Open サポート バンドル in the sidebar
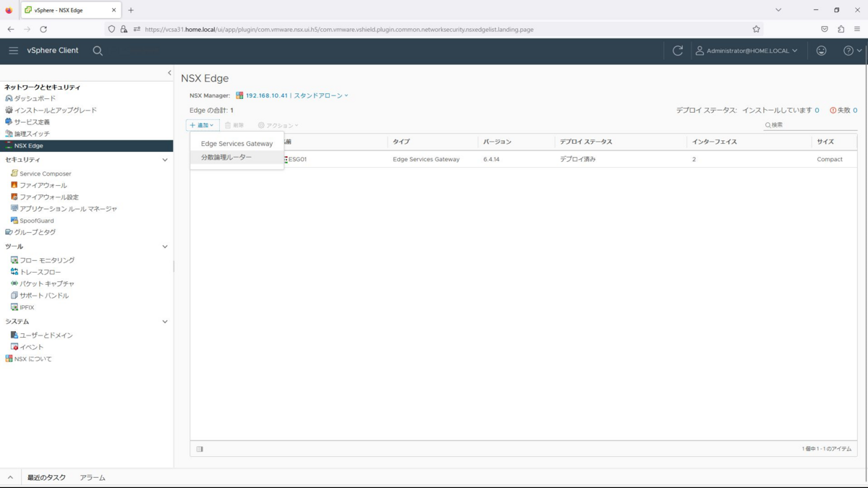The height and width of the screenshot is (488, 868). click(44, 296)
